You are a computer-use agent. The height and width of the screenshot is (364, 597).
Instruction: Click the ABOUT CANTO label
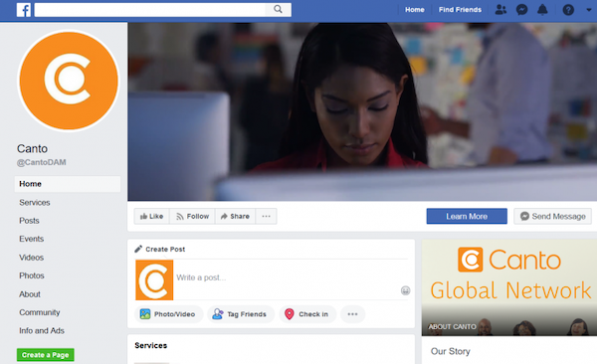pyautogui.click(x=453, y=326)
